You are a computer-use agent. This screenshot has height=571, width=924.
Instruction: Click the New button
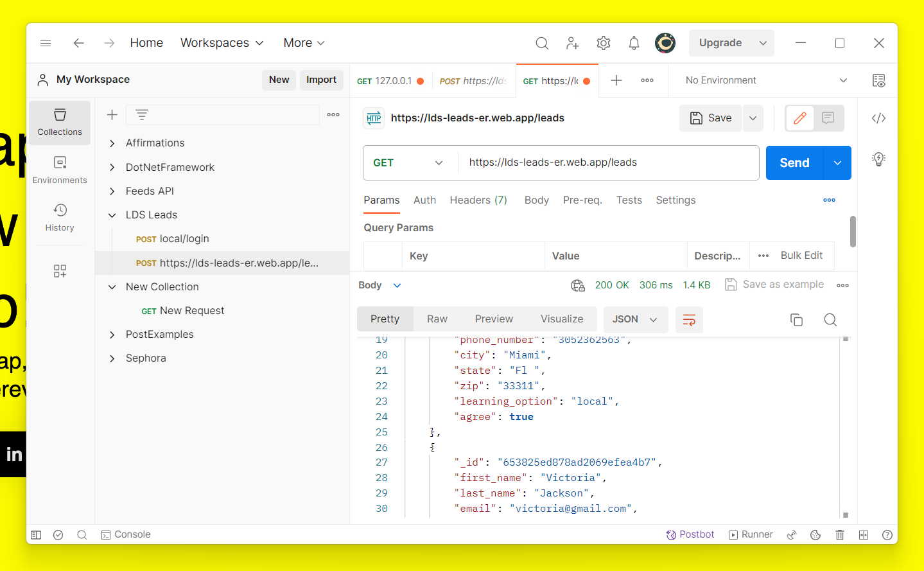[x=279, y=80]
